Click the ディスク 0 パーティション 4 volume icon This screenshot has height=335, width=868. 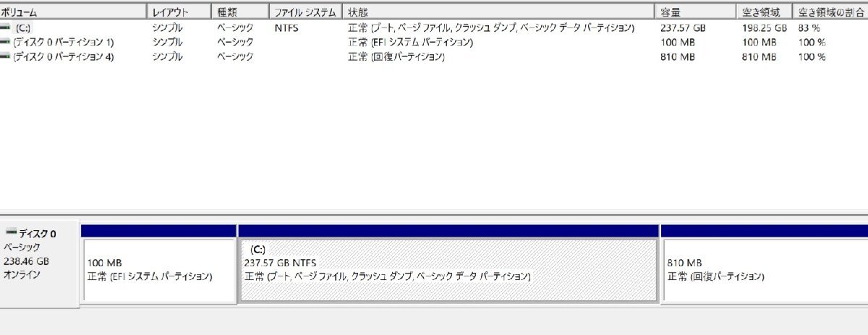pyautogui.click(x=6, y=56)
